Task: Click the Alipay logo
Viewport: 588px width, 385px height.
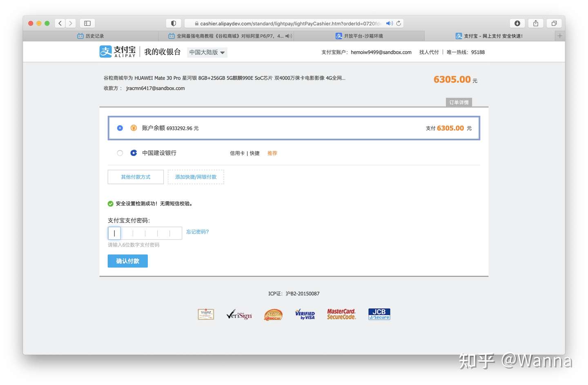Action: pyautogui.click(x=118, y=51)
